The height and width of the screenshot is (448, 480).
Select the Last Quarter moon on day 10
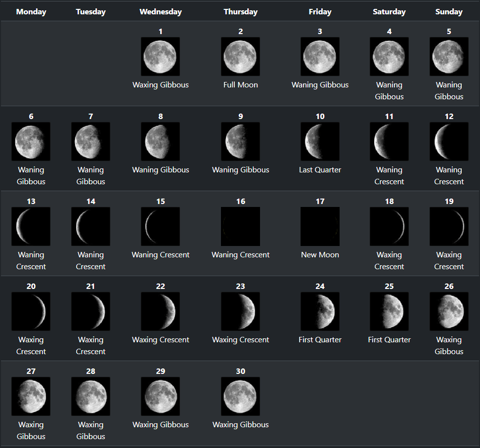pyautogui.click(x=320, y=142)
